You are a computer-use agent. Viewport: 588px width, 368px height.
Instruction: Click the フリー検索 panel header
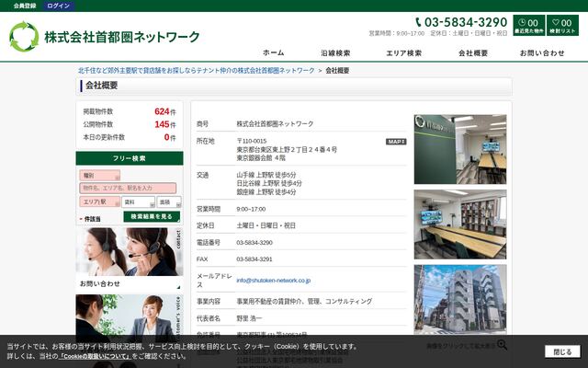tap(130, 158)
